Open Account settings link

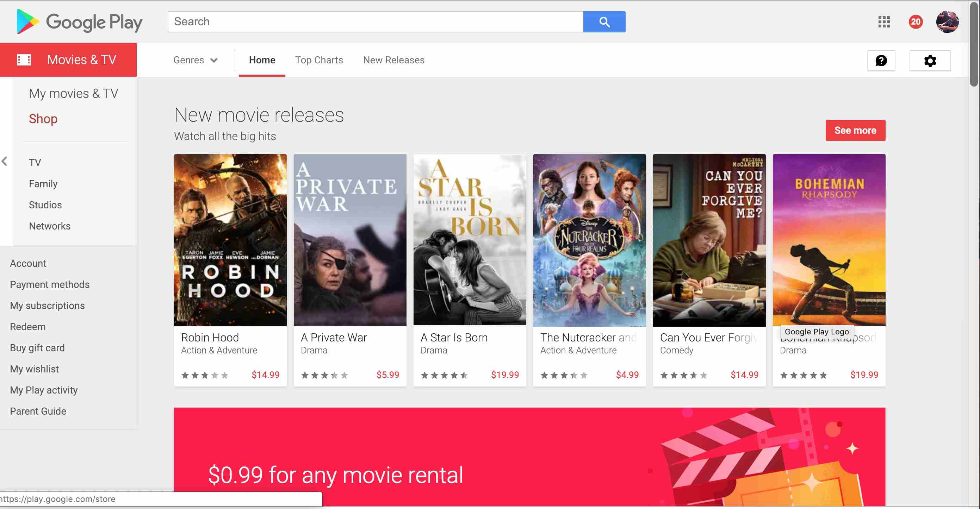coord(28,263)
